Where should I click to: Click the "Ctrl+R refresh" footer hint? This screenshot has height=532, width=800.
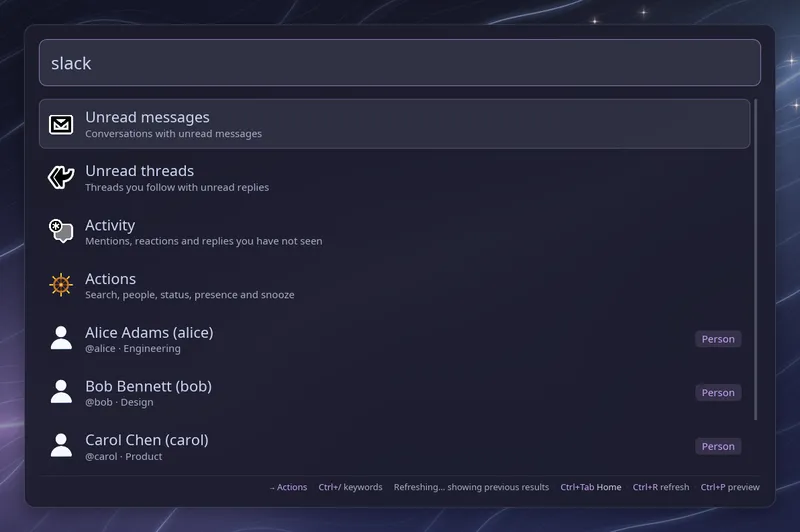tap(661, 487)
